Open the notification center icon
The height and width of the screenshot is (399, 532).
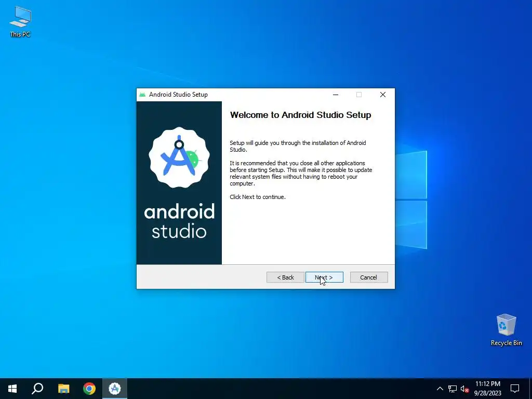tap(515, 389)
